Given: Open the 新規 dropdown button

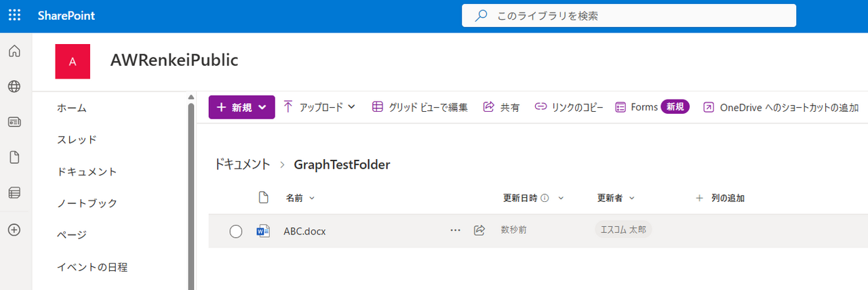Looking at the screenshot, I should [241, 107].
